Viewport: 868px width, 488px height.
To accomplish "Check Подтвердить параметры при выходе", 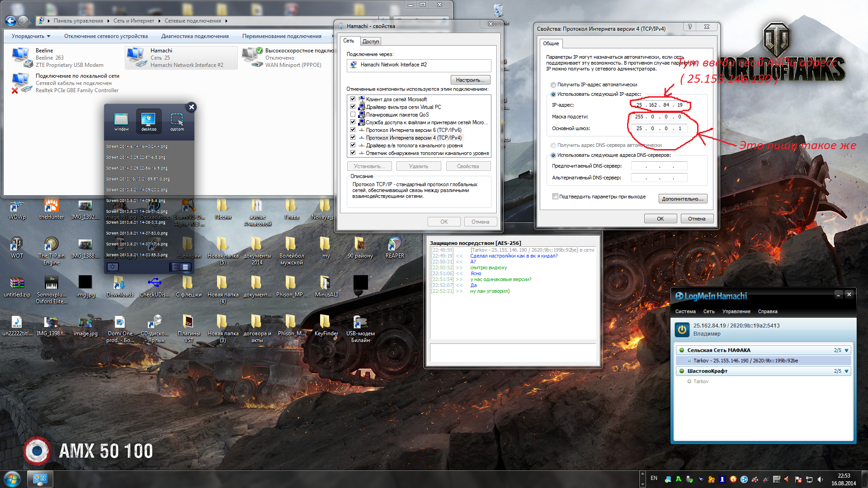I will pos(555,197).
